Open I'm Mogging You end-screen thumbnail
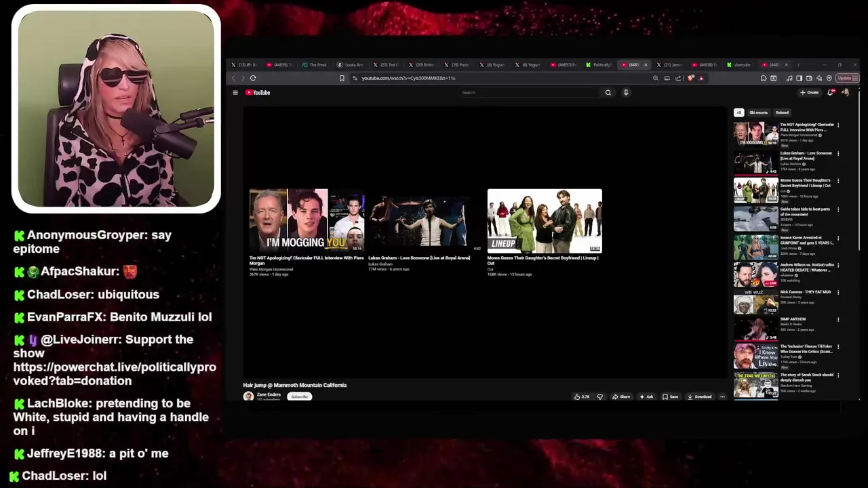The width and height of the screenshot is (868, 488). [307, 220]
